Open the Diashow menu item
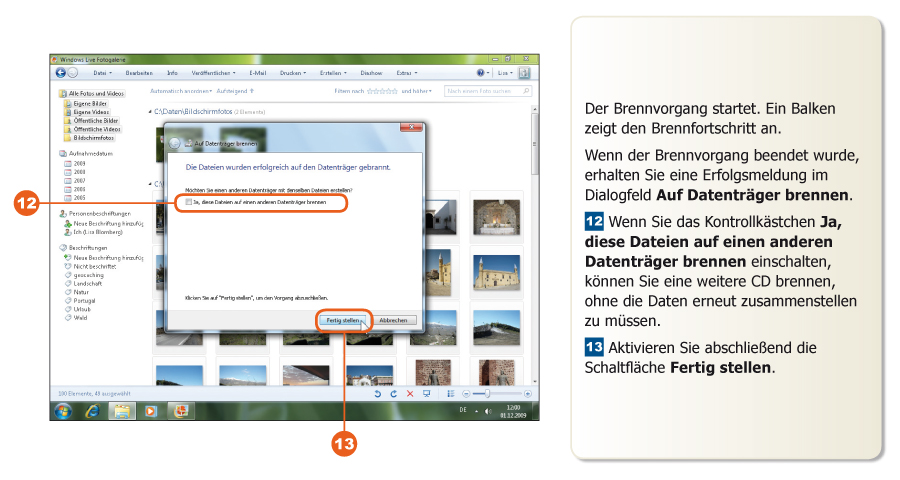 (371, 73)
